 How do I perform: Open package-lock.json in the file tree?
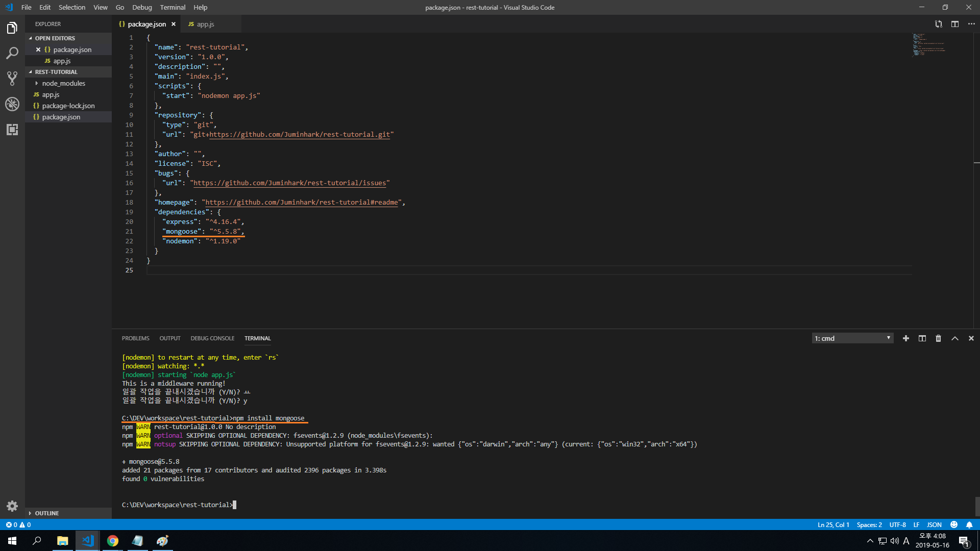tap(68, 106)
